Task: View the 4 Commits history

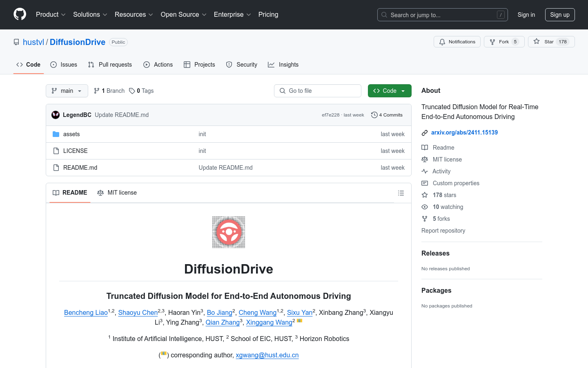Action: tap(387, 115)
